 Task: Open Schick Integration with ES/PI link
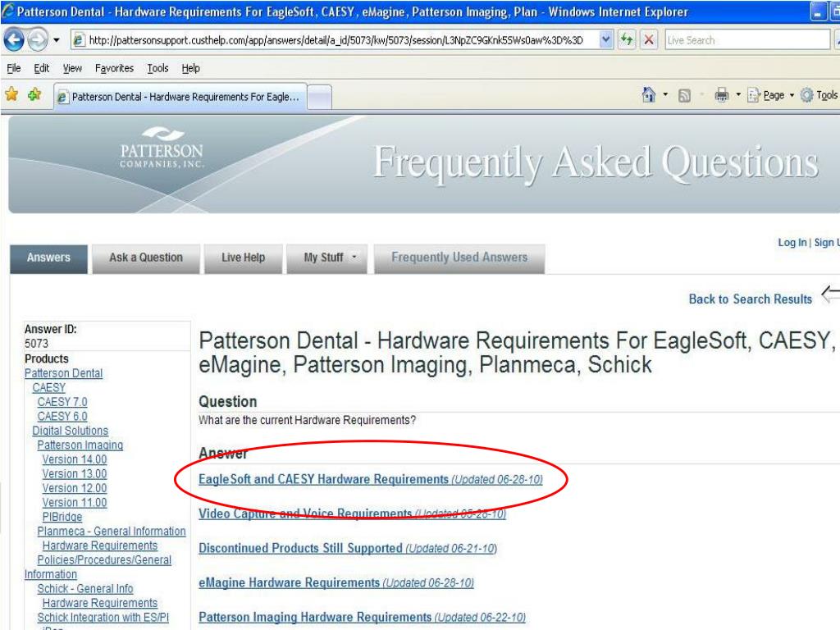[103, 618]
